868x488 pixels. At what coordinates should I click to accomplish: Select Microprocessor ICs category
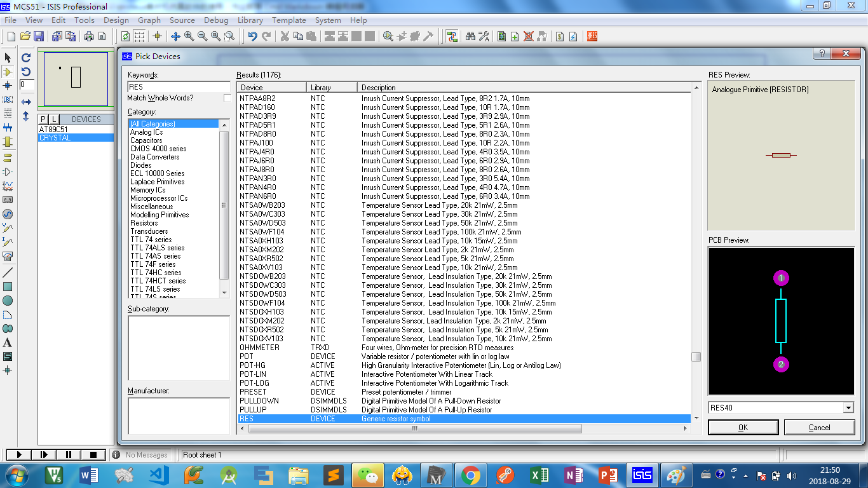159,198
